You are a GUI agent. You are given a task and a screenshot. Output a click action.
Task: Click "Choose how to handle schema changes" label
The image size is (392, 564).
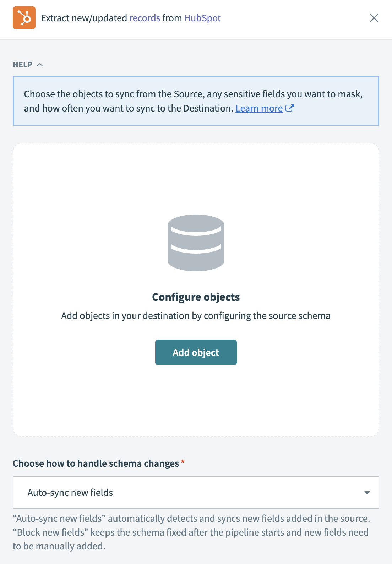[96, 463]
